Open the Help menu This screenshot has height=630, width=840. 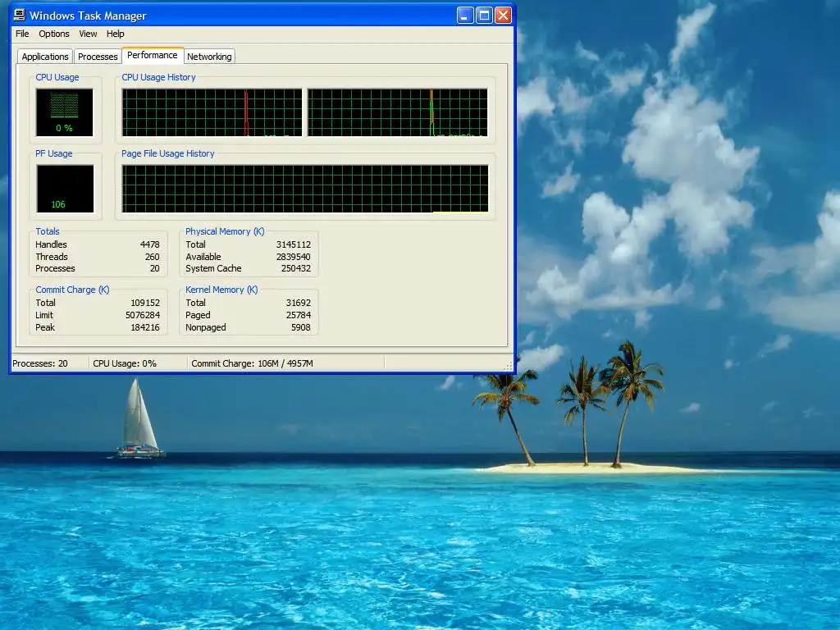pyautogui.click(x=115, y=34)
